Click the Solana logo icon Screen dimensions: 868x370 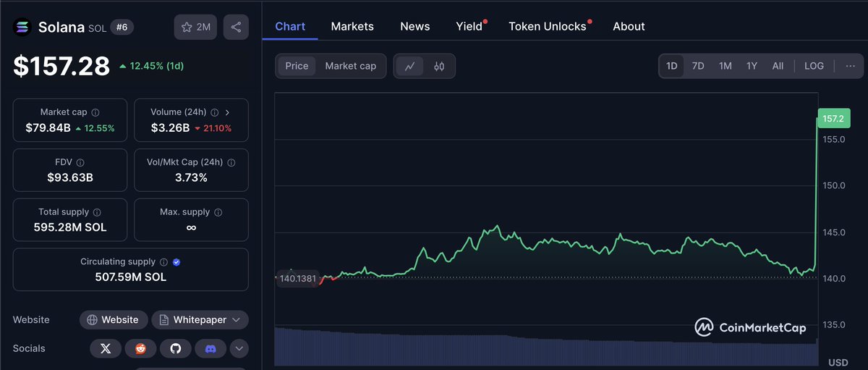click(x=23, y=28)
